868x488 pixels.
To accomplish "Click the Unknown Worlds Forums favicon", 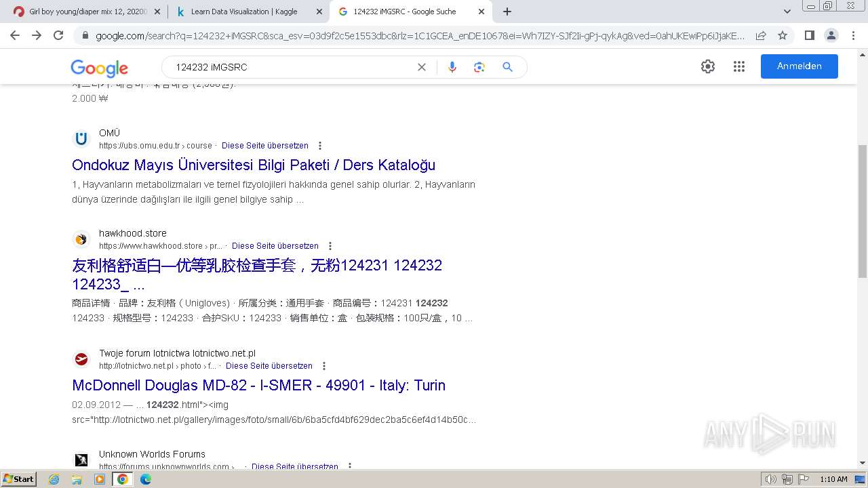I will (x=81, y=460).
